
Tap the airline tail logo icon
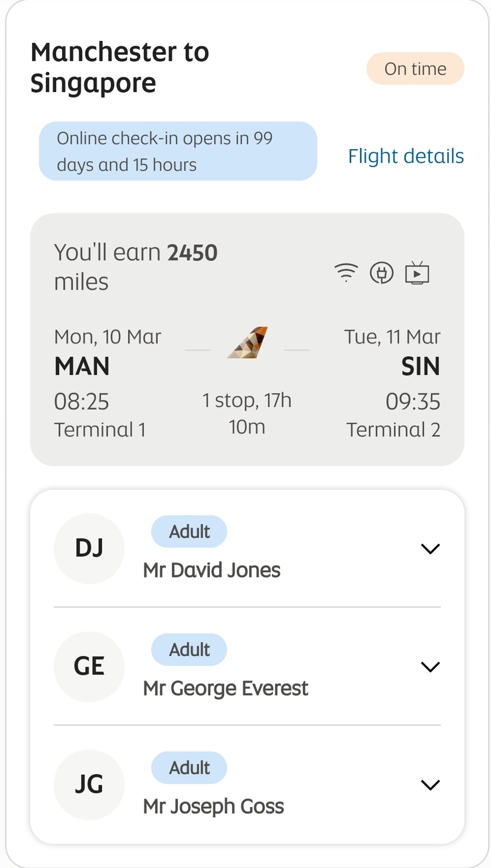pyautogui.click(x=248, y=343)
